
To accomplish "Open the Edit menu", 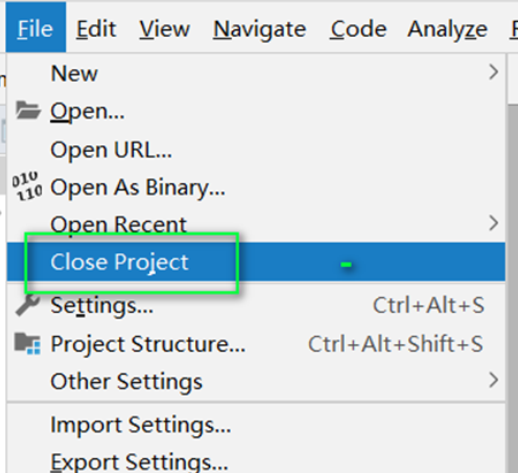I will click(96, 29).
